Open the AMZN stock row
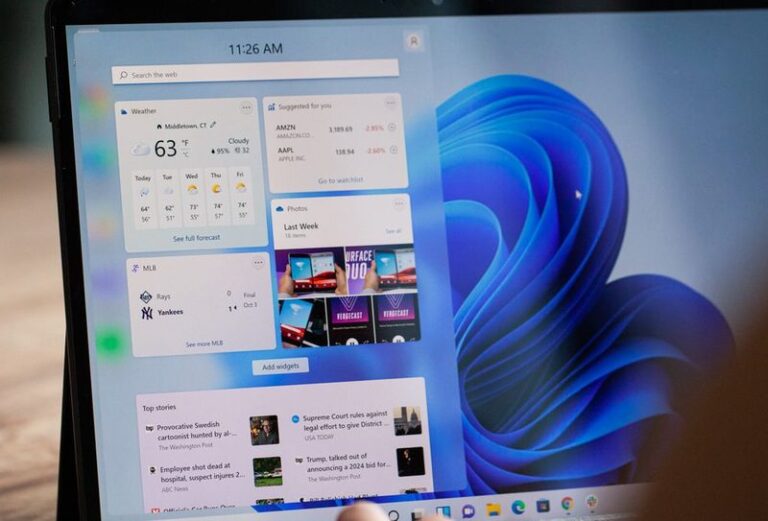 tap(336, 130)
